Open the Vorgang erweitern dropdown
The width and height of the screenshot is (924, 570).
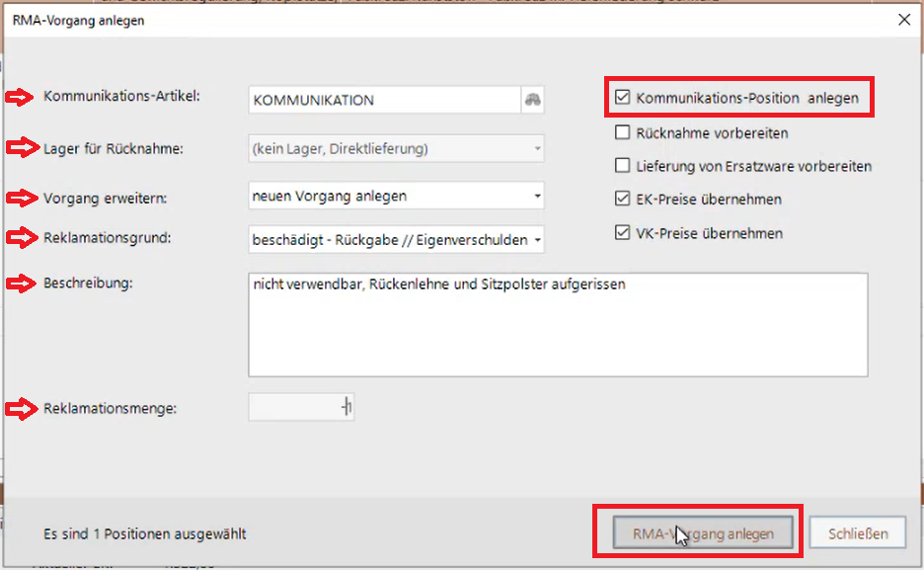point(396,196)
